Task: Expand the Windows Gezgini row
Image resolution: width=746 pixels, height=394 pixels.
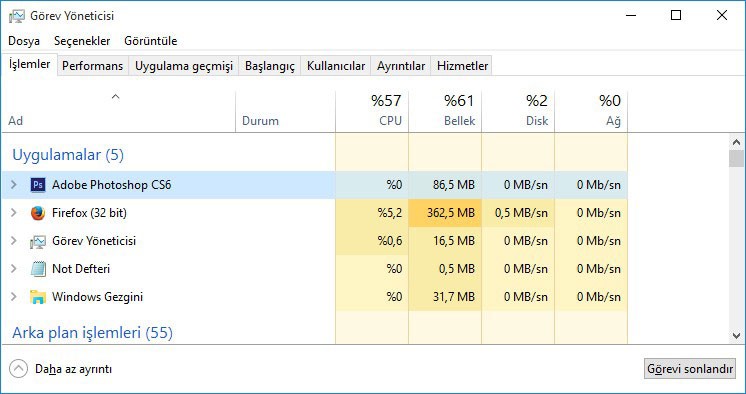Action: tap(14, 297)
